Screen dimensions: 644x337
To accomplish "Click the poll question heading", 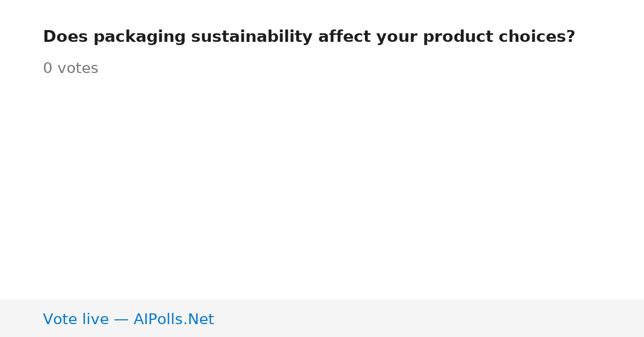I will (x=309, y=37).
